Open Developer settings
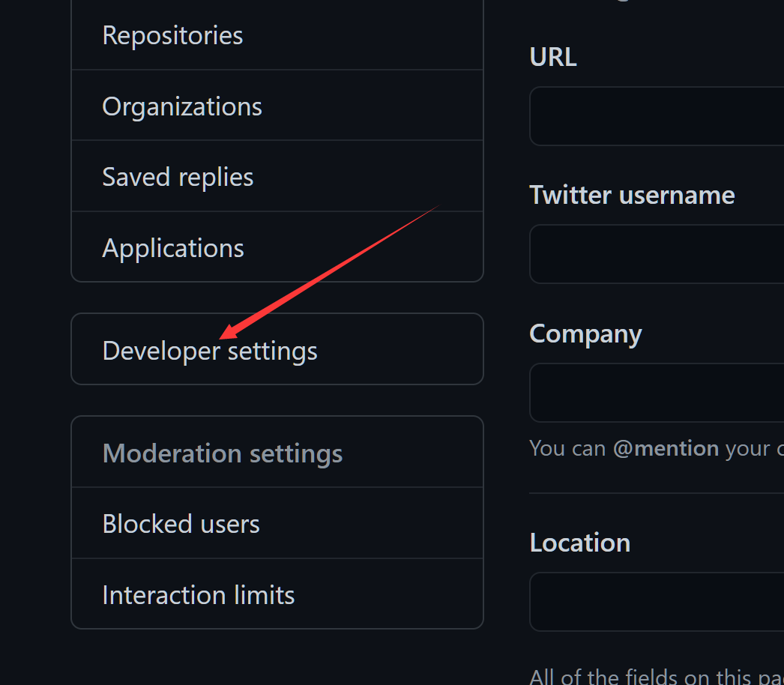784x685 pixels. coord(210,351)
